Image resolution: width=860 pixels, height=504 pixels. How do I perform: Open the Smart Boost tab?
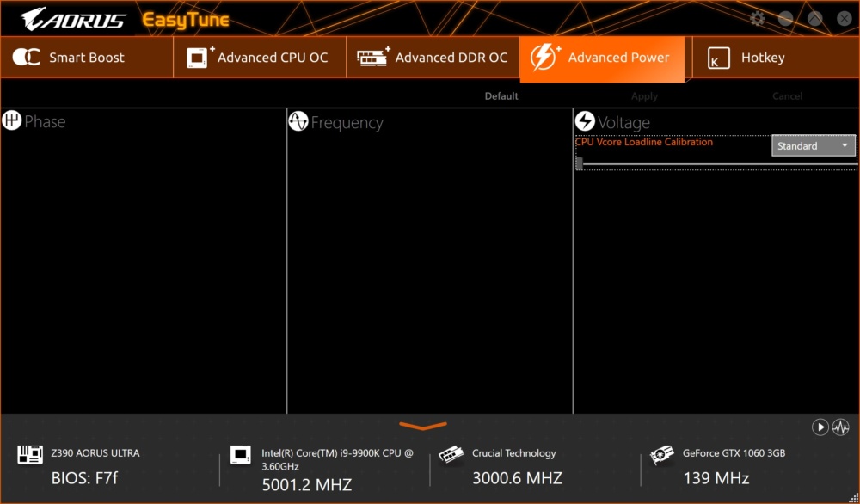[x=87, y=58]
